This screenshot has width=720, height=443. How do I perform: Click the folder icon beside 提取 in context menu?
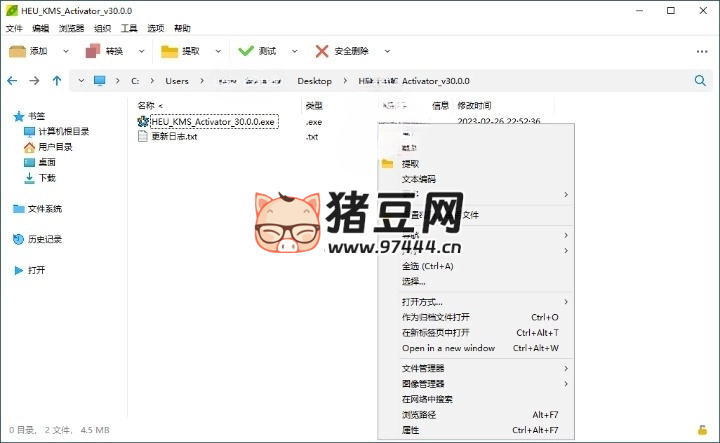pos(387,163)
